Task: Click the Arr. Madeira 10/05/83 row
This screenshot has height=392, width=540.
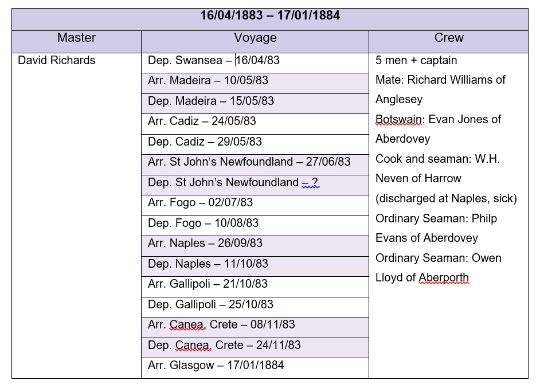Action: (x=208, y=81)
